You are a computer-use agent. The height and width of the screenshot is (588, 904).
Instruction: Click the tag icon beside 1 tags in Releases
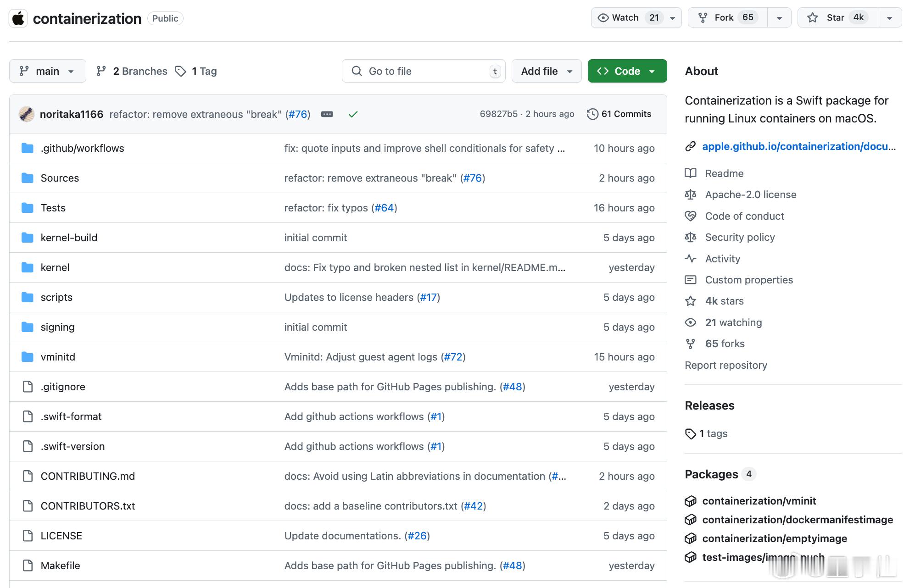pos(691,433)
